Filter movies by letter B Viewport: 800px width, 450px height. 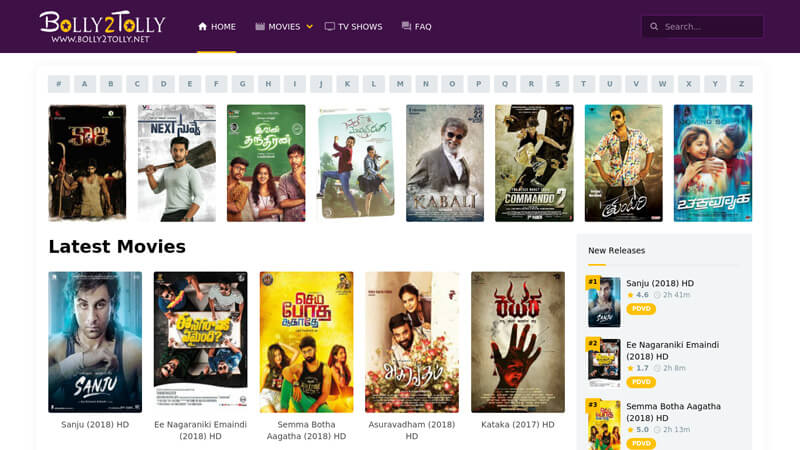click(111, 84)
